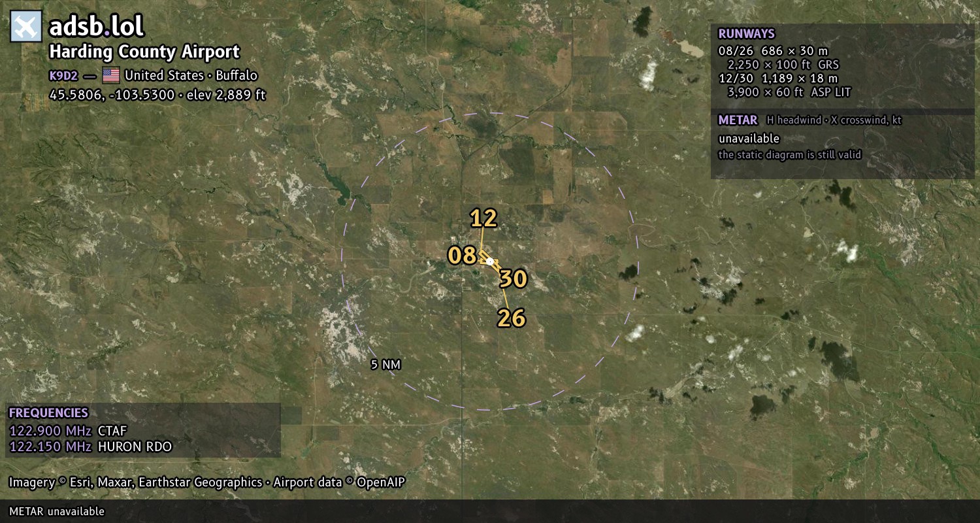Click the adsb.lol airplane logo icon
The image size is (980, 523).
(26, 26)
